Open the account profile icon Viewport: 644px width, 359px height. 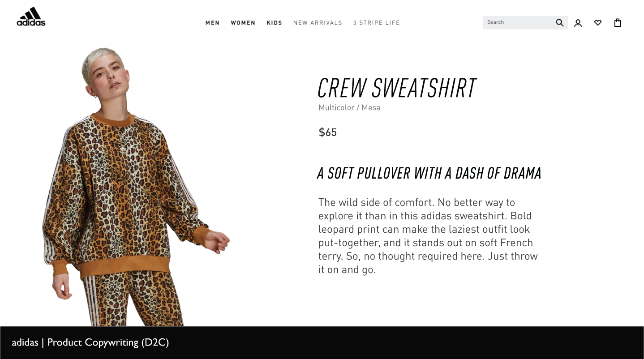coord(578,23)
